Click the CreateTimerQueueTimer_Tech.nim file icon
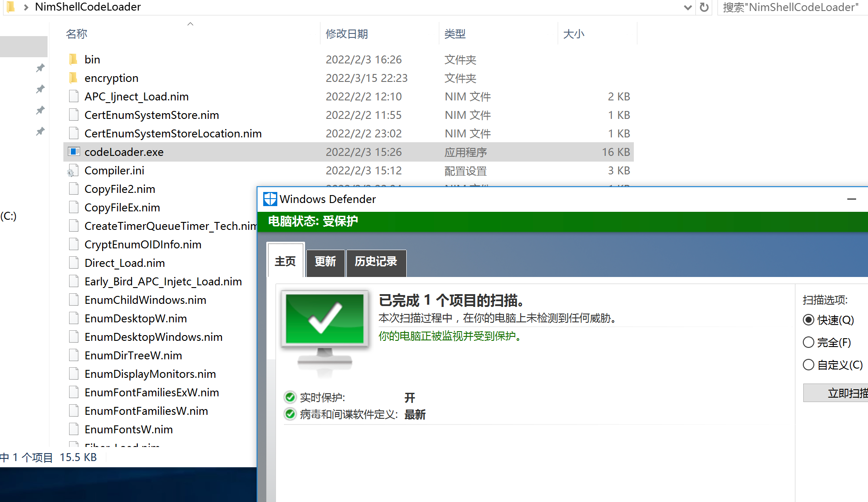The width and height of the screenshot is (868, 502). click(x=74, y=226)
